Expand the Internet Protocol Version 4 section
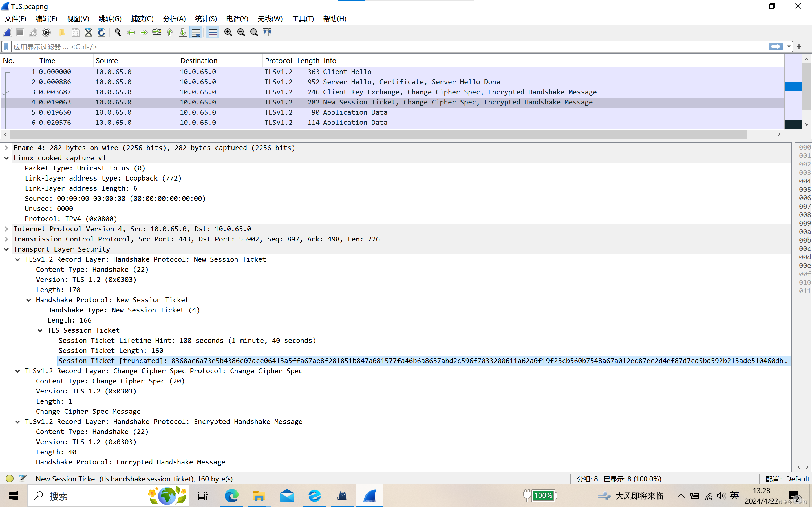Viewport: 812px width, 507px height. (x=6, y=229)
